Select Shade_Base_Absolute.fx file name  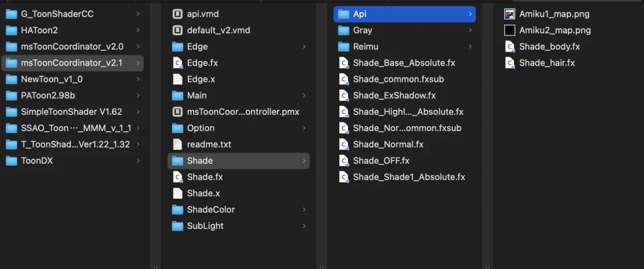pos(404,63)
